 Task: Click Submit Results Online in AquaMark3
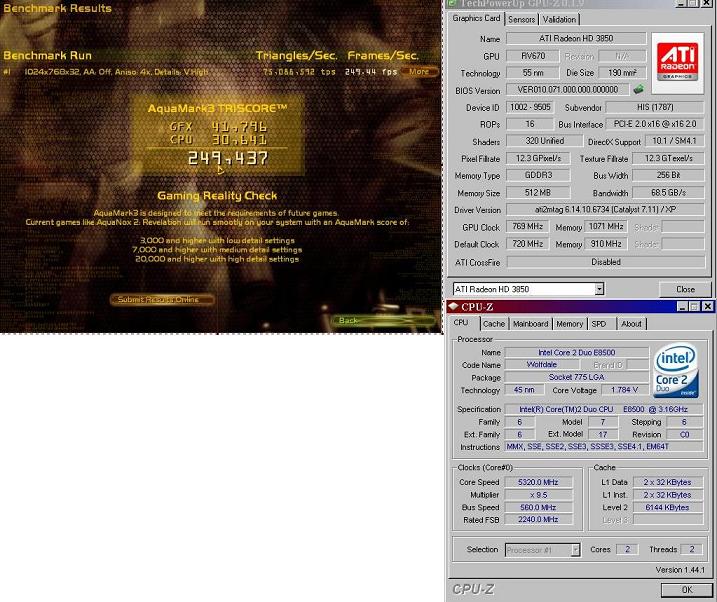[161, 299]
